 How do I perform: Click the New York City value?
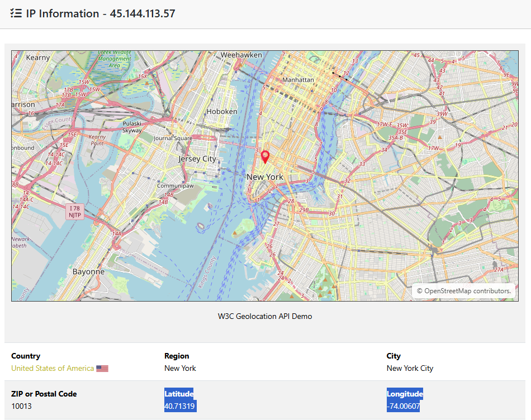[410, 368]
